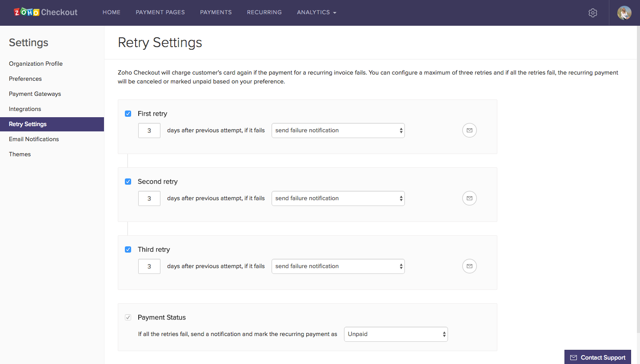Open Payment Gateways settings

click(x=52, y=94)
